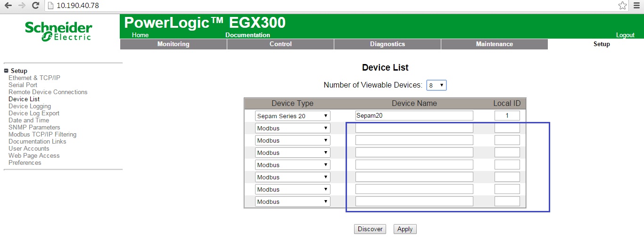Open Date and Time settings

pyautogui.click(x=29, y=120)
